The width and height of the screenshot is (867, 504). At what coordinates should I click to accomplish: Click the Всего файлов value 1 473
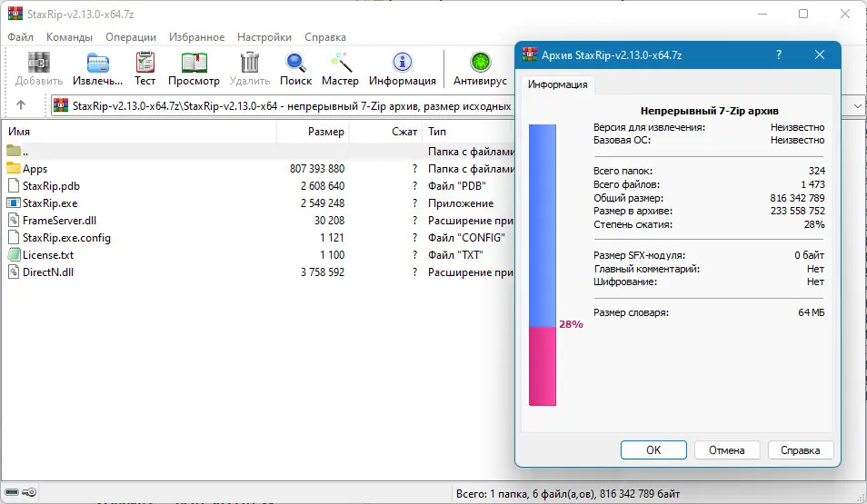(x=812, y=184)
